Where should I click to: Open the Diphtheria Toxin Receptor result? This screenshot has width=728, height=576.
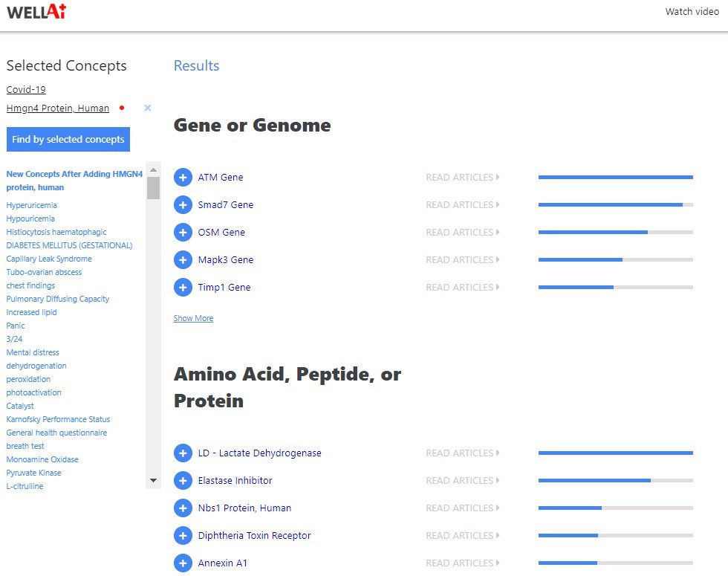point(254,536)
